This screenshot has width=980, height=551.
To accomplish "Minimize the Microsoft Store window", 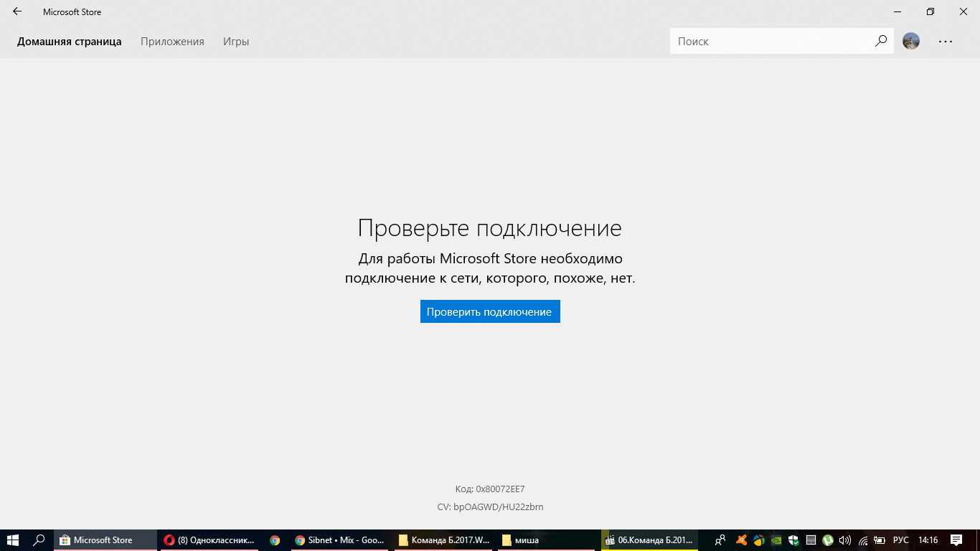I will click(897, 11).
